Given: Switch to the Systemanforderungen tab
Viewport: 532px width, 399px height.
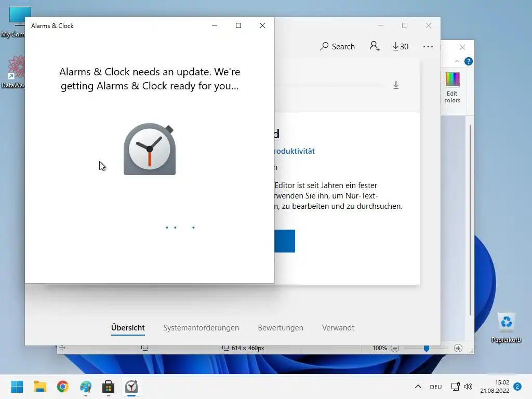Looking at the screenshot, I should coord(201,328).
